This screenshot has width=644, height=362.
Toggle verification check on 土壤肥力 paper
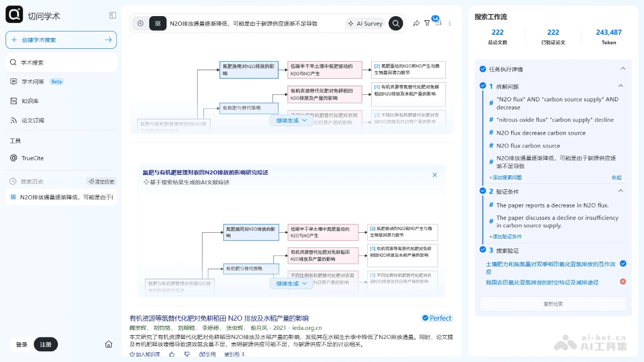623,263
